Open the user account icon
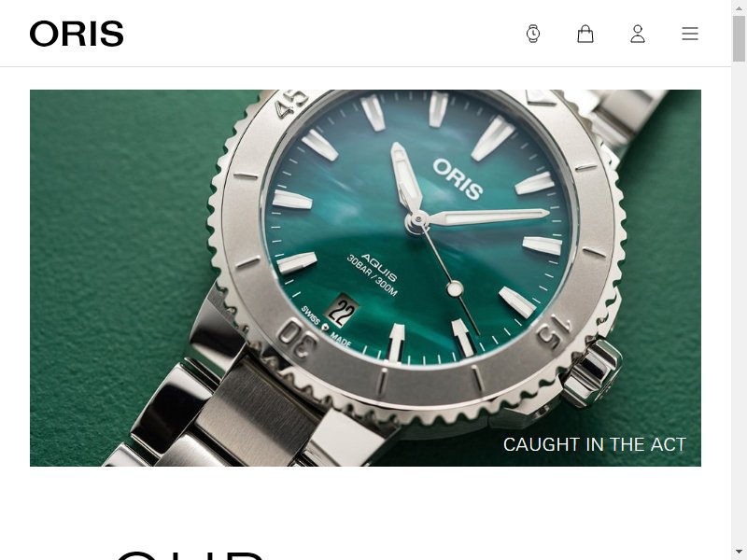 point(638,34)
